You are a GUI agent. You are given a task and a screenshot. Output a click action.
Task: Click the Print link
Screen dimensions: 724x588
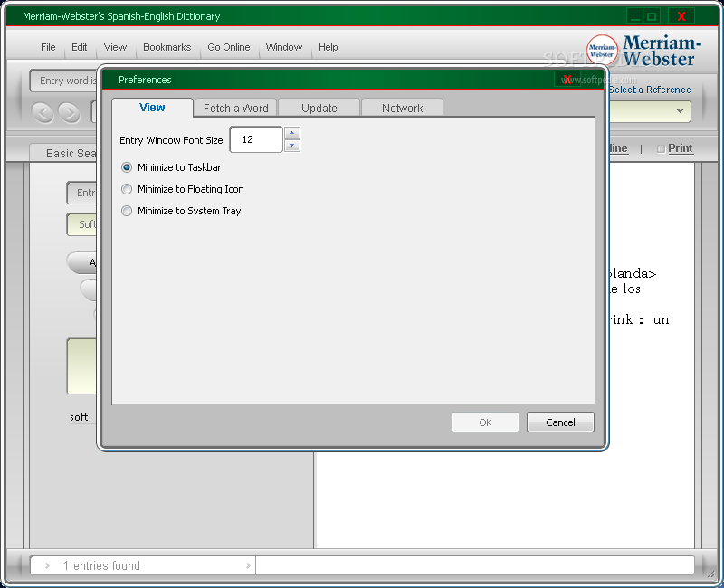(681, 148)
